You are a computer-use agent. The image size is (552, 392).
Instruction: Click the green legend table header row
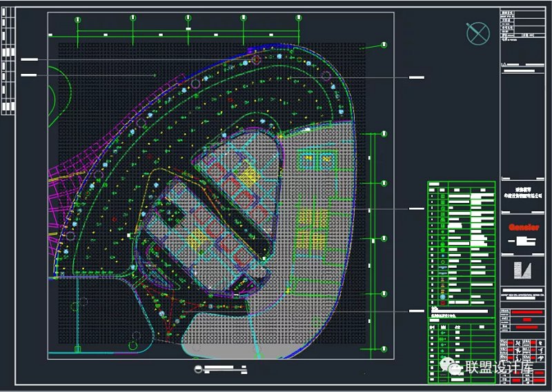461,186
